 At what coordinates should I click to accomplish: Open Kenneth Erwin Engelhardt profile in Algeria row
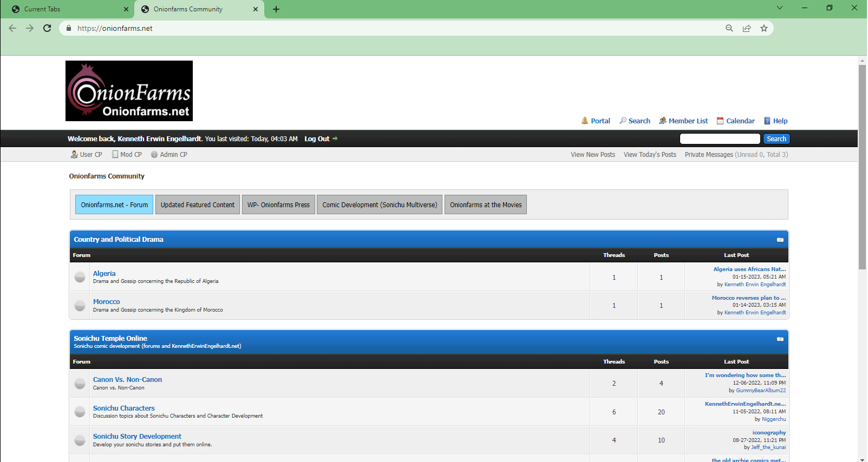pyautogui.click(x=755, y=285)
